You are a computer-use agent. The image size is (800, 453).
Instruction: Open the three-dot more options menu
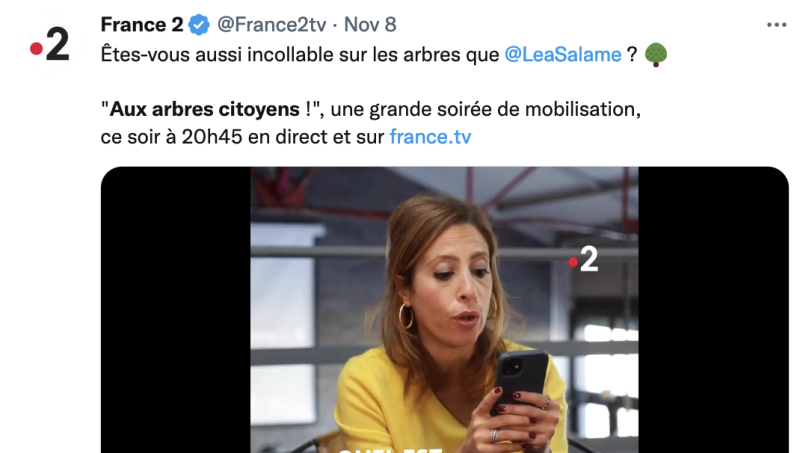pyautogui.click(x=777, y=25)
